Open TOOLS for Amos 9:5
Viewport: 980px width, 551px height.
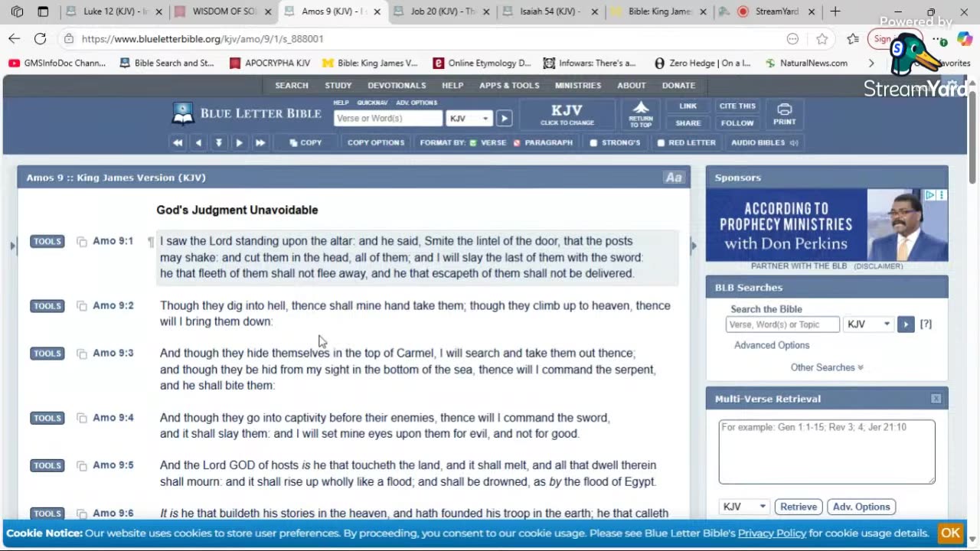(x=47, y=465)
